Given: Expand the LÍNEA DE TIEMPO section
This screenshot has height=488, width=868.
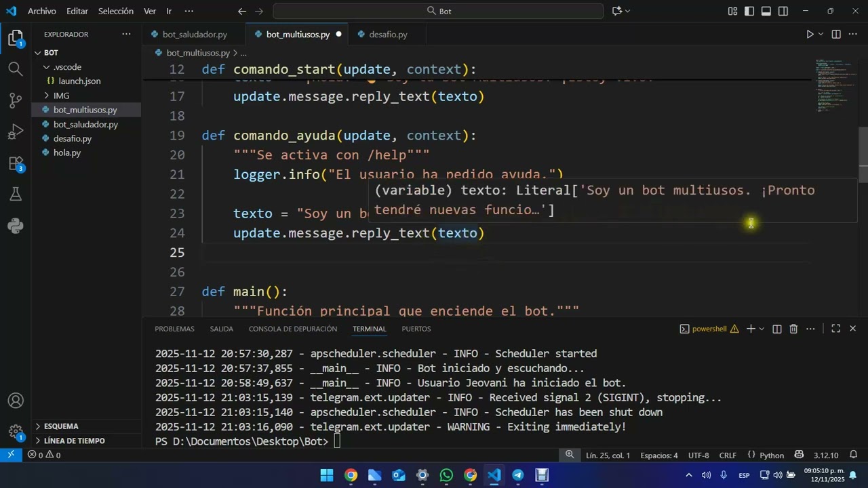Looking at the screenshot, I should pos(86,441).
